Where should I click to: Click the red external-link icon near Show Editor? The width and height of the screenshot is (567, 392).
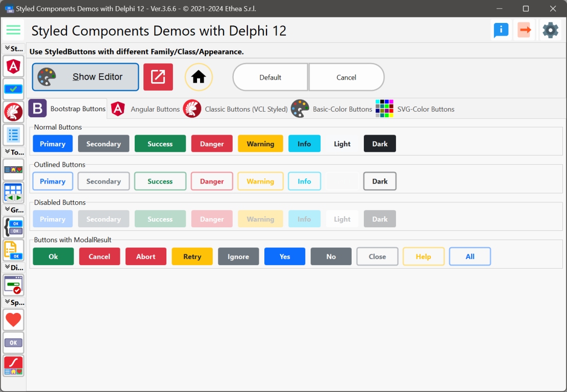pyautogui.click(x=158, y=77)
